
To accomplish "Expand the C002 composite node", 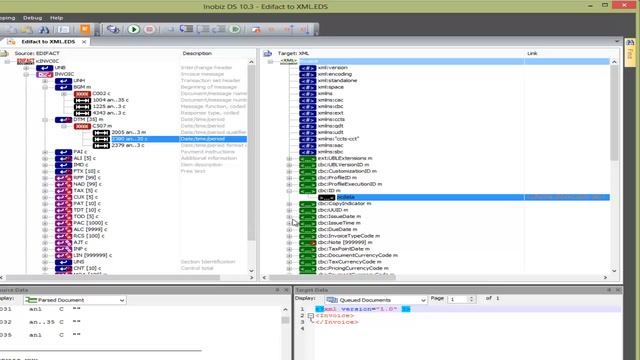I will point(64,94).
